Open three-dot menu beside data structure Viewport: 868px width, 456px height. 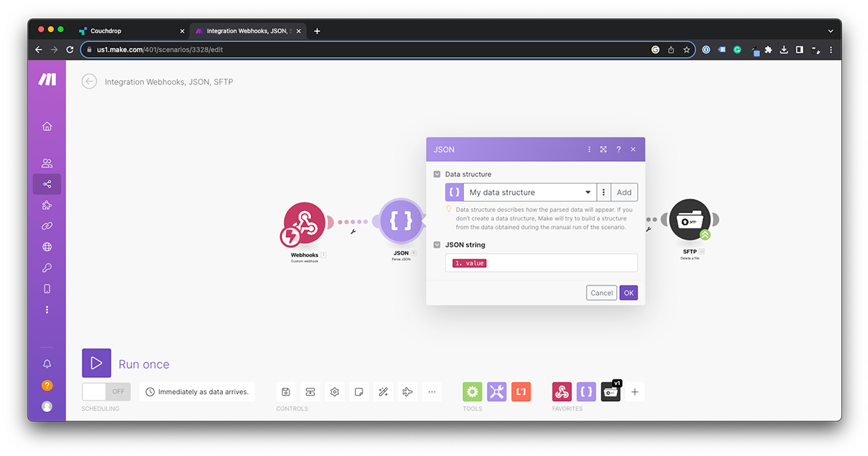pyautogui.click(x=603, y=192)
